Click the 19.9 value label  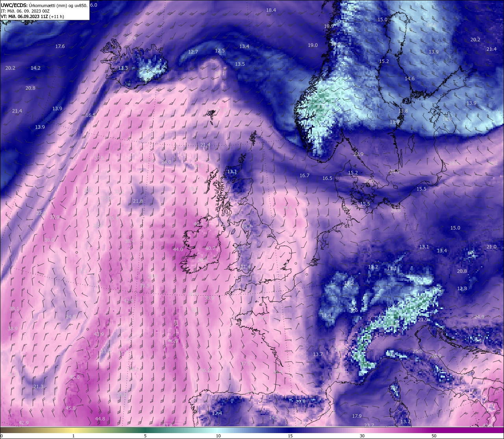point(329,26)
